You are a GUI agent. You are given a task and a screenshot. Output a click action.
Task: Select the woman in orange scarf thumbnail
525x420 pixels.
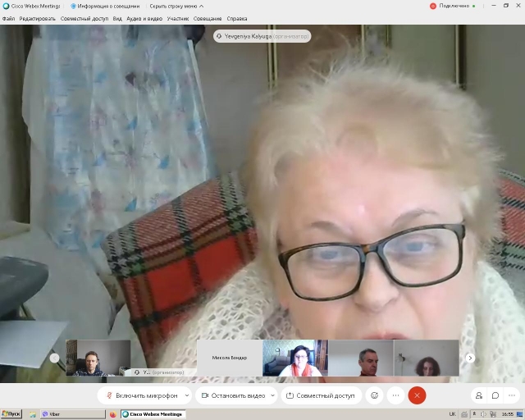(295, 358)
